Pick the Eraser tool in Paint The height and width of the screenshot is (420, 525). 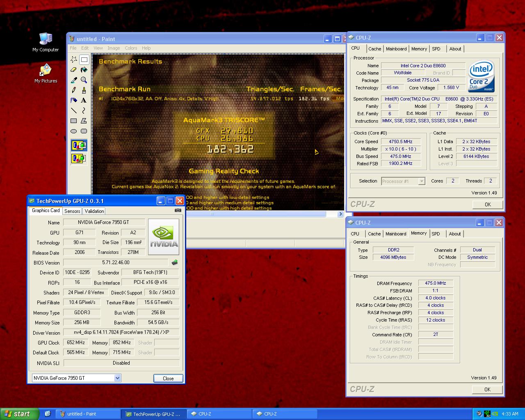(x=74, y=70)
